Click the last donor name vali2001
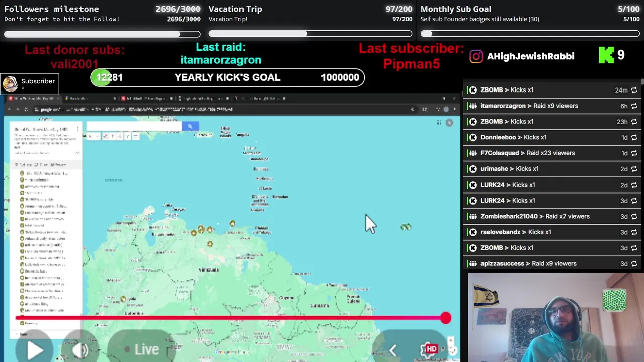The height and width of the screenshot is (362, 644). [x=74, y=64]
